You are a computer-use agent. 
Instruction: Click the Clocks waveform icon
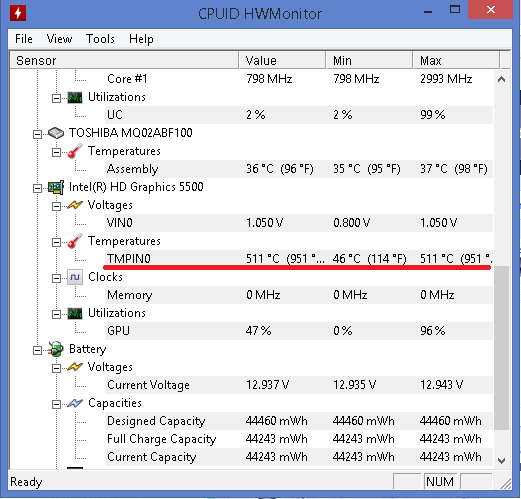pyautogui.click(x=75, y=277)
